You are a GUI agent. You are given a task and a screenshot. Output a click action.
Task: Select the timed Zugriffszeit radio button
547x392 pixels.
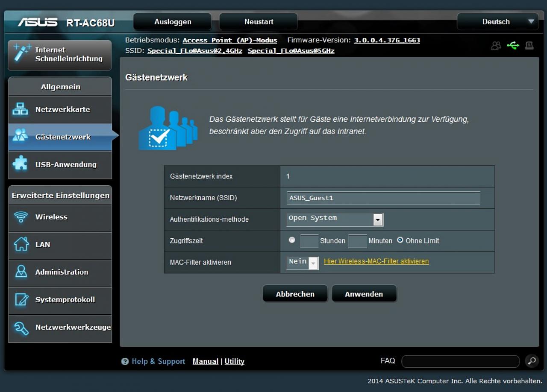coord(292,240)
